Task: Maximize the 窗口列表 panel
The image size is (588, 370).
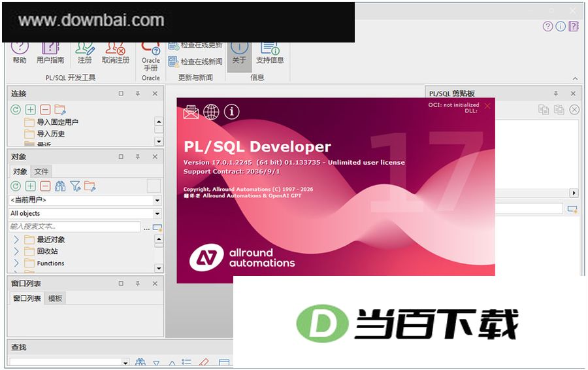Action: tap(121, 283)
